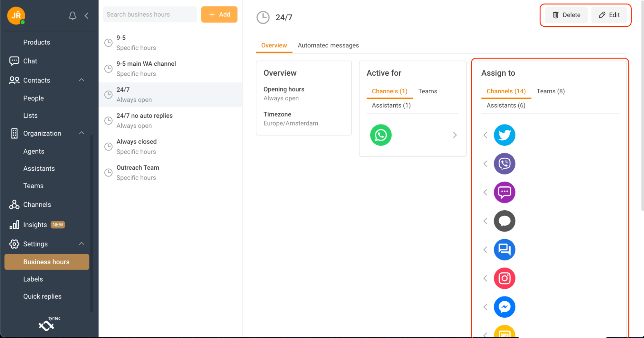The image size is (644, 338).
Task: Click the Channels nodes icon
Action: pos(14,204)
